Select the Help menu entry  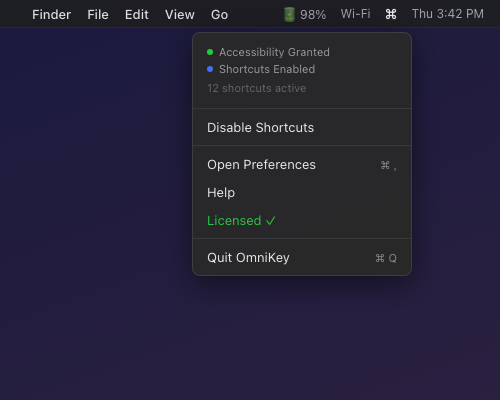point(302,193)
